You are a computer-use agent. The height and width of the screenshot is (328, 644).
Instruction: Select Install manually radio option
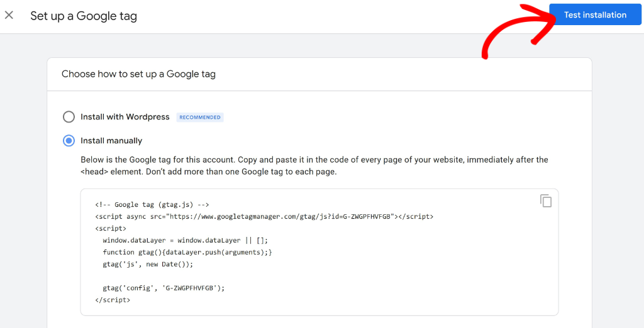[x=69, y=141]
